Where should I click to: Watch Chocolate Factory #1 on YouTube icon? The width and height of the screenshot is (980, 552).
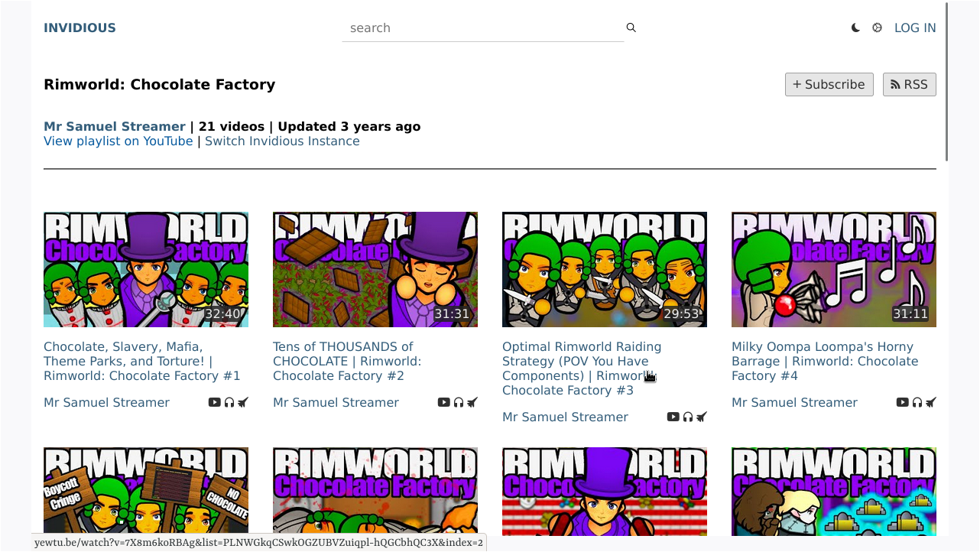pos(214,402)
